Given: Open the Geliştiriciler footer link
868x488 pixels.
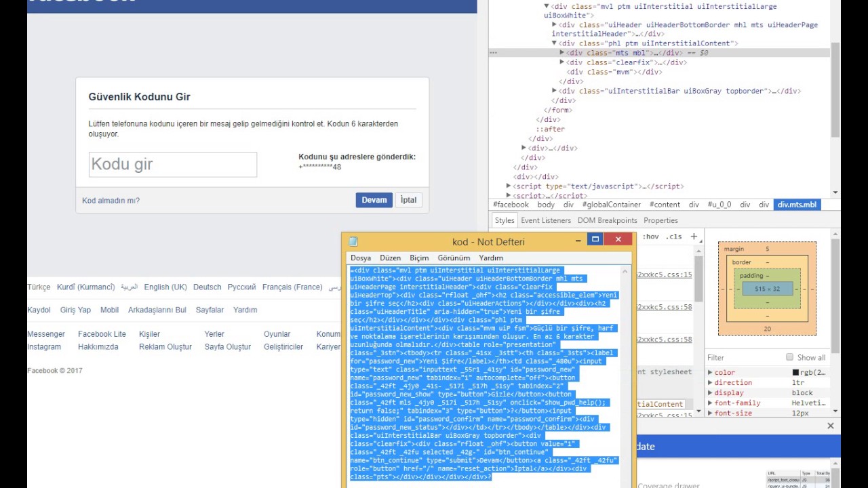Looking at the screenshot, I should 283,347.
